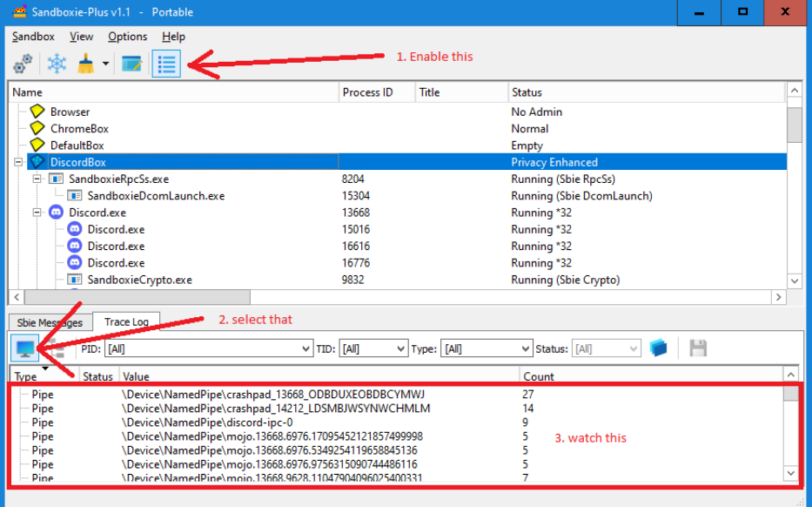This screenshot has width=812, height=507.
Task: Sort by the Name column header
Action: click(x=173, y=92)
